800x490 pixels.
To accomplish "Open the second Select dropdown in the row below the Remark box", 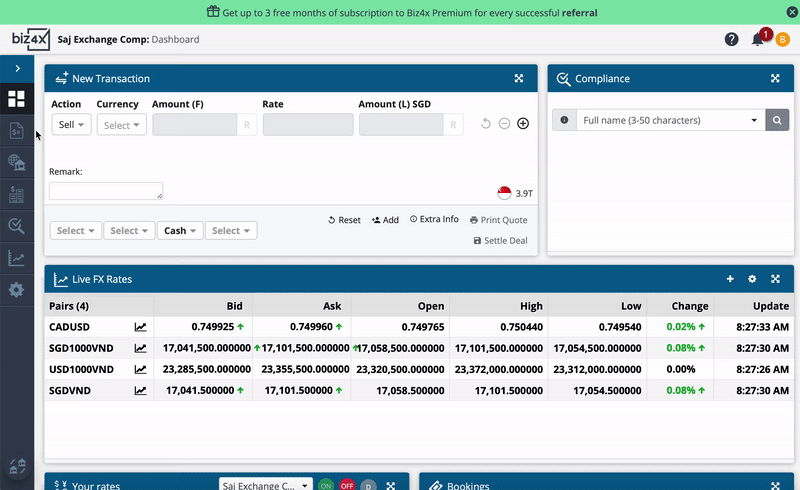I will [x=129, y=231].
